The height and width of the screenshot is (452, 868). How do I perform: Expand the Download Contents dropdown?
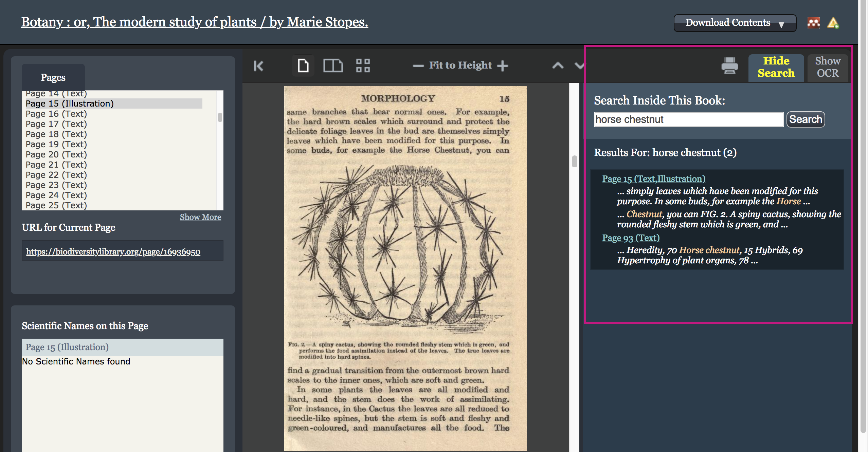pos(735,23)
